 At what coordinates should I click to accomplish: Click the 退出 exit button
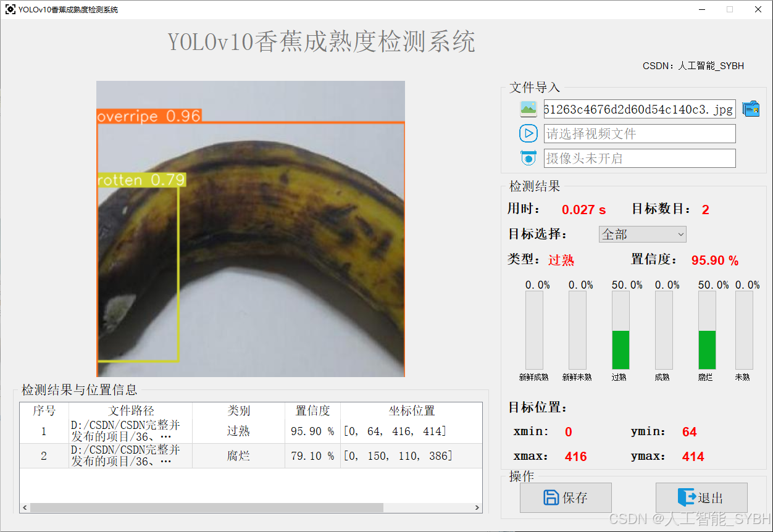(x=701, y=497)
